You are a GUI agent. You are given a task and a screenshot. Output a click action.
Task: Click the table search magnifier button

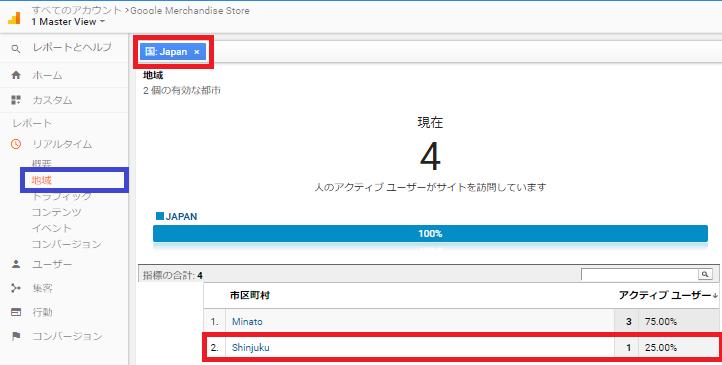coord(705,274)
